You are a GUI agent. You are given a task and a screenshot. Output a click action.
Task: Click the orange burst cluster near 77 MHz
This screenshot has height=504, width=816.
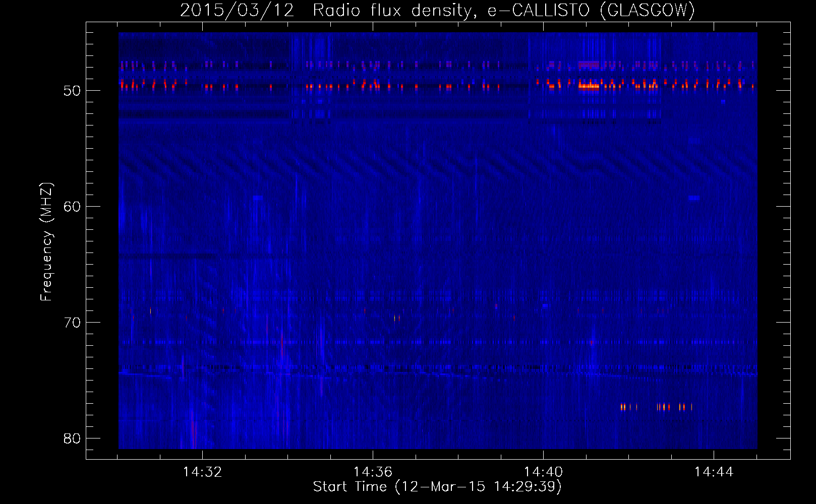[x=656, y=407]
